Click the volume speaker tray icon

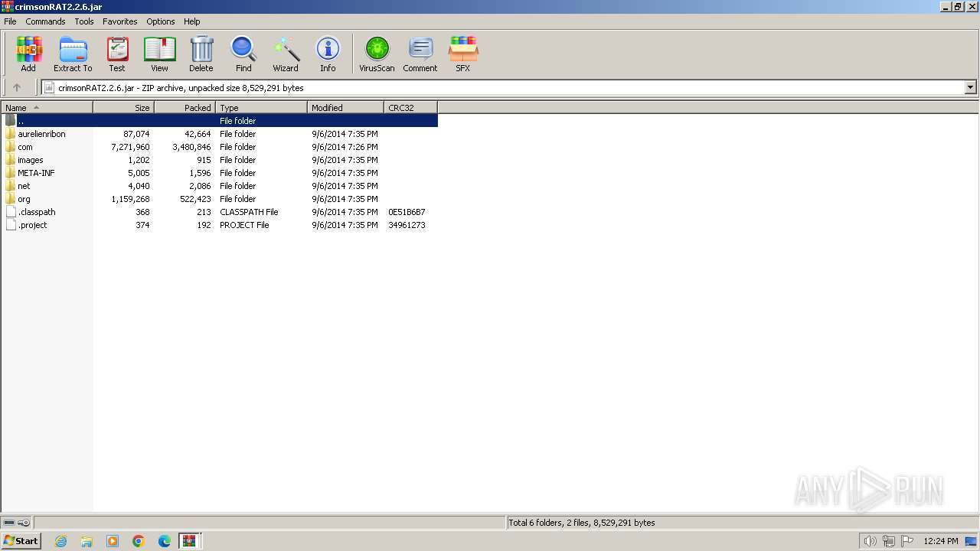[x=870, y=541]
